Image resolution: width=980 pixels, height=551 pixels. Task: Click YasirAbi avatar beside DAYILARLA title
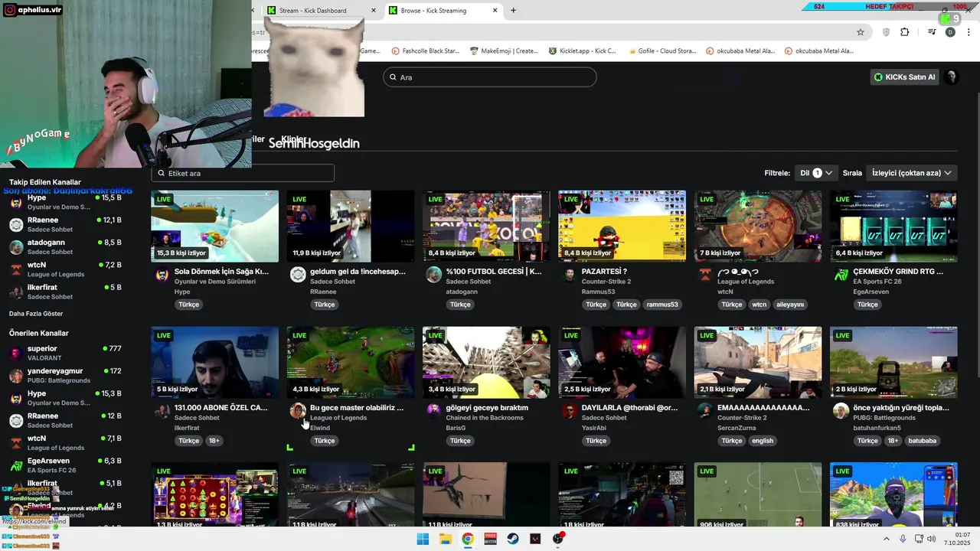pyautogui.click(x=570, y=412)
